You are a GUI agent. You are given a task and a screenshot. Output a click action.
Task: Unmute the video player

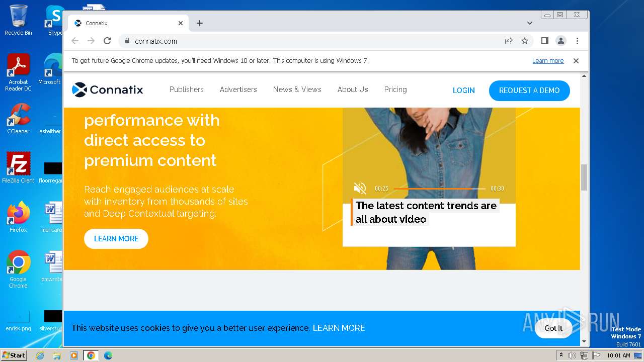coord(360,189)
